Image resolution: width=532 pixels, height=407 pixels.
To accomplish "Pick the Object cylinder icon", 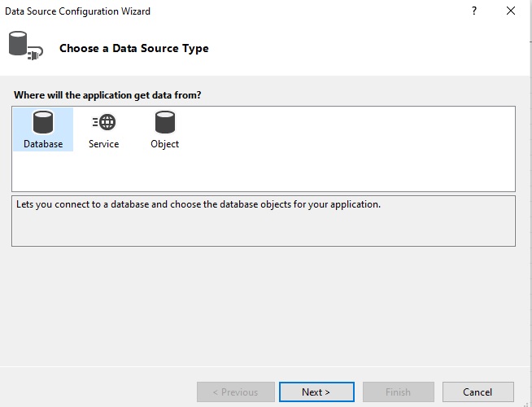I will pos(165,122).
